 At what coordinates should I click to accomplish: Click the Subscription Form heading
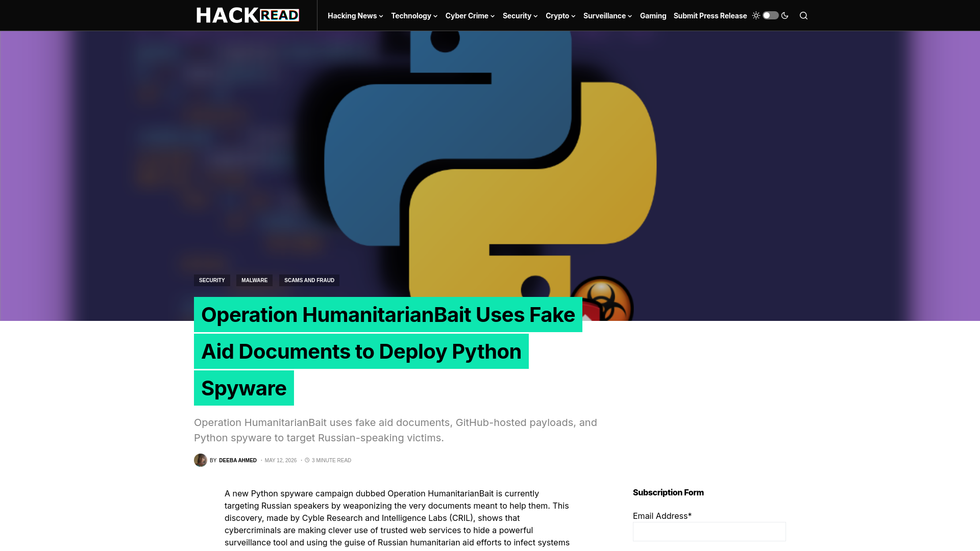(x=668, y=492)
